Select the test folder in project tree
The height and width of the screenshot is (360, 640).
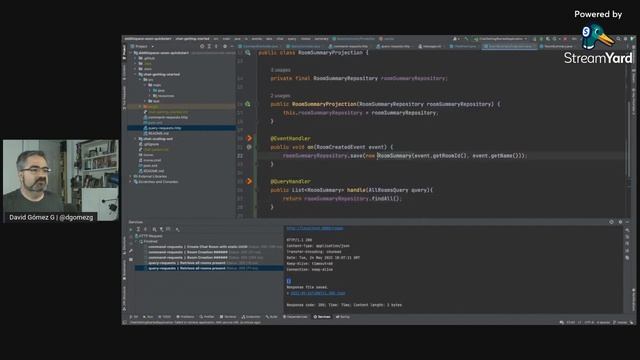pos(153,101)
